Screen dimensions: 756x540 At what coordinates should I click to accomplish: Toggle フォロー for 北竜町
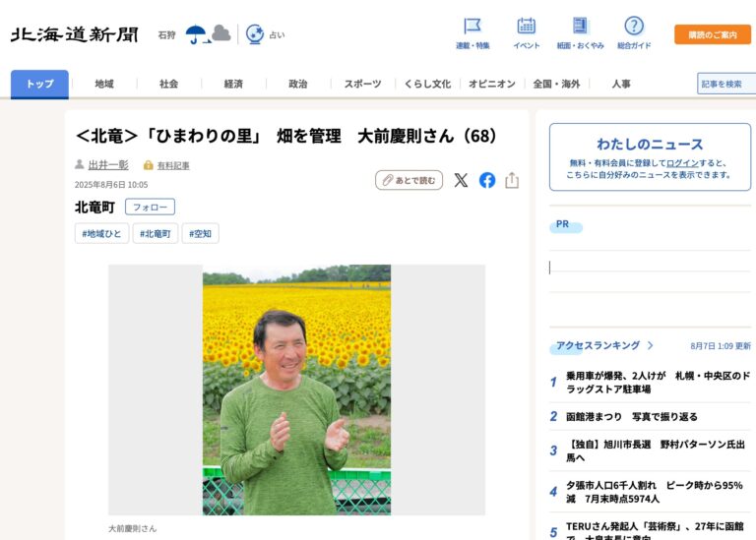150,207
